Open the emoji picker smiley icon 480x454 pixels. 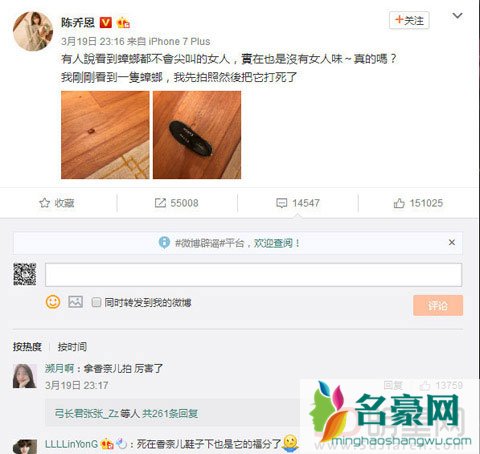[x=53, y=302]
